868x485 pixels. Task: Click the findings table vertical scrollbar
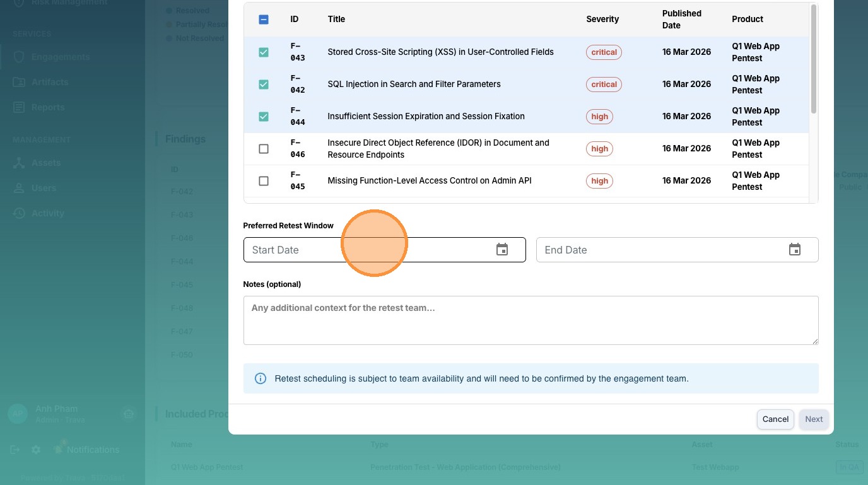(x=814, y=60)
